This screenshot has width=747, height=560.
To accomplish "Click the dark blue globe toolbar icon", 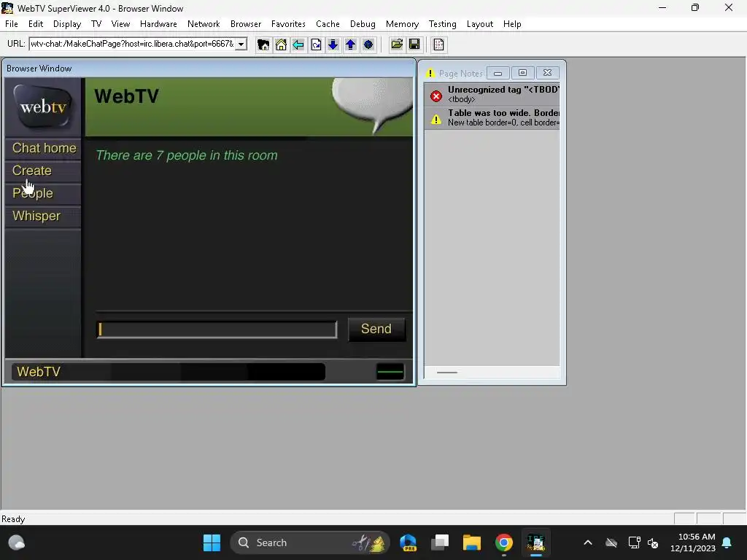I will pos(368,44).
